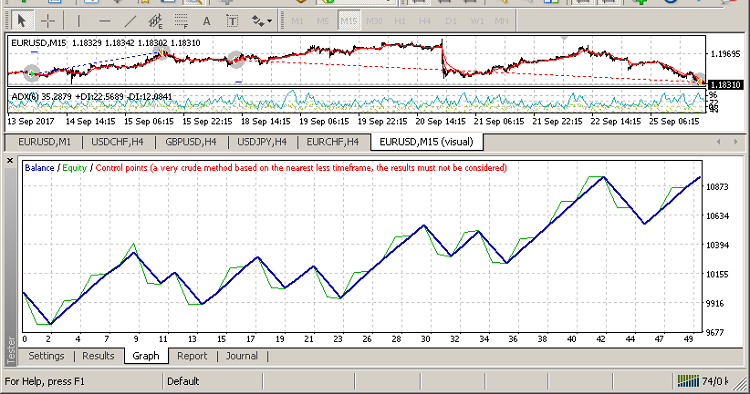Activate the crosshair tool
The image size is (750, 394).
click(x=48, y=21)
